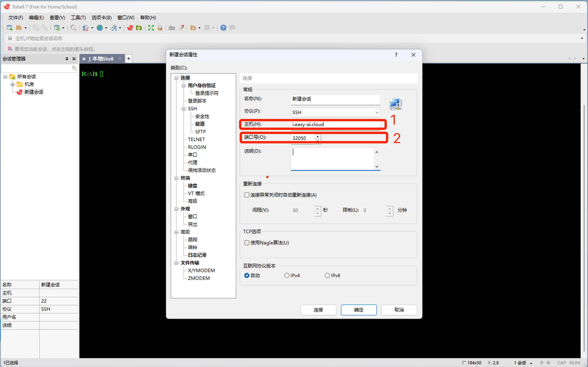The image size is (588, 367).
Task: Close the Session Manager panel
Action: tap(74, 59)
